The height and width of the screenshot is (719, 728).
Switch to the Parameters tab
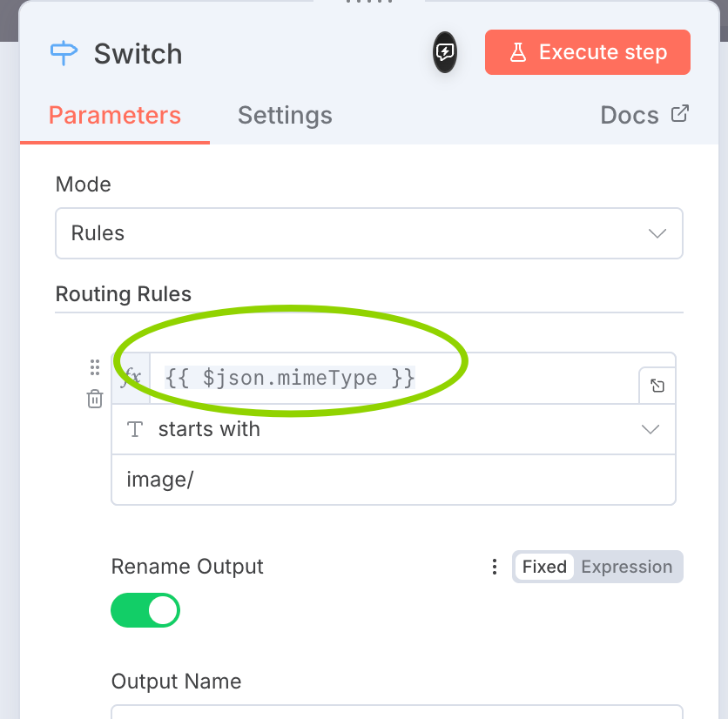115,116
